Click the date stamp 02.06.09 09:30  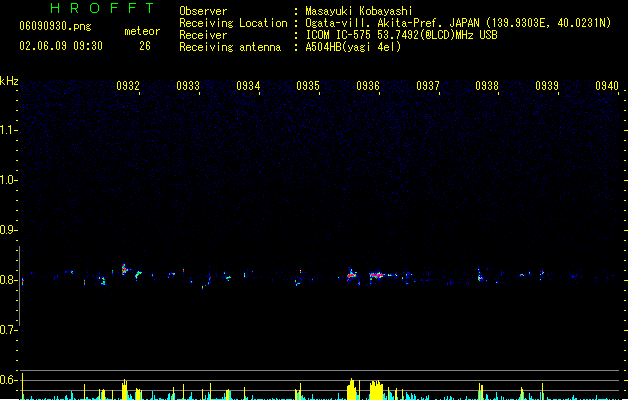61,46
